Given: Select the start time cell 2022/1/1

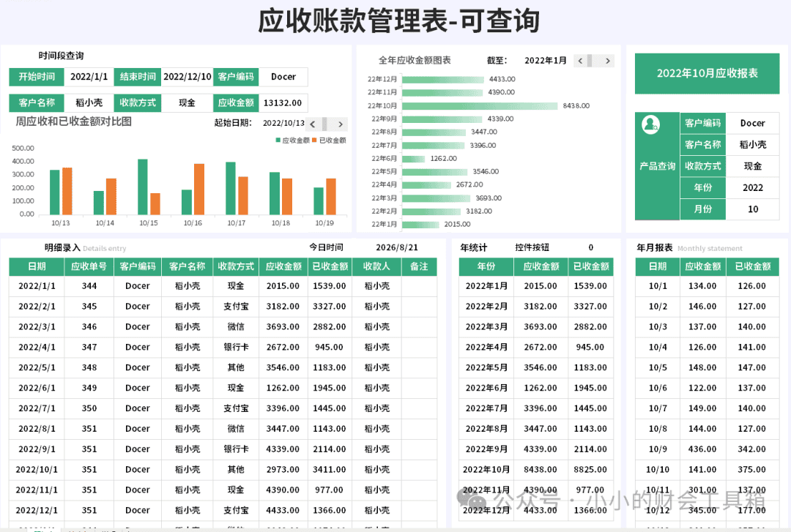Looking at the screenshot, I should (x=89, y=77).
